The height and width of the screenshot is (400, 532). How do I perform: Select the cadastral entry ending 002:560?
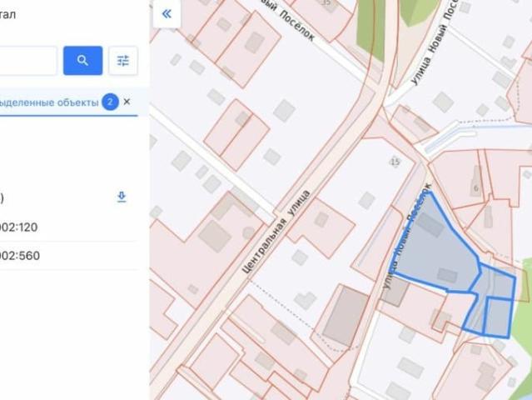(x=20, y=256)
